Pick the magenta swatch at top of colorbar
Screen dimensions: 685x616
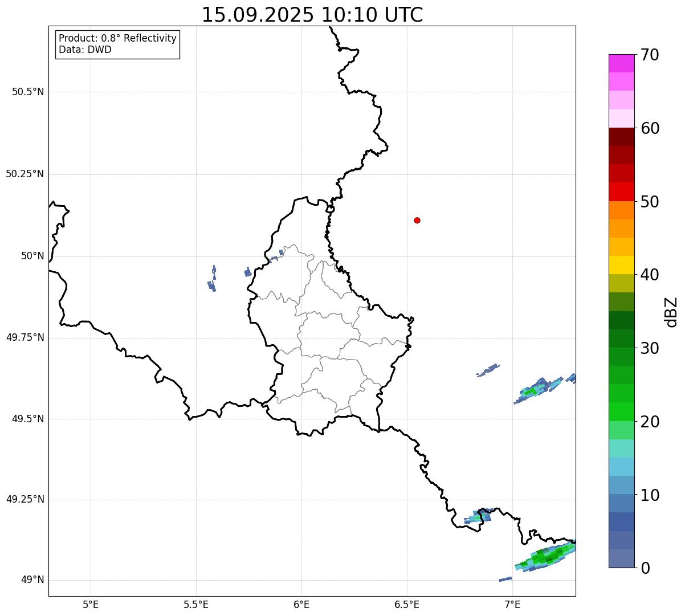[621, 63]
